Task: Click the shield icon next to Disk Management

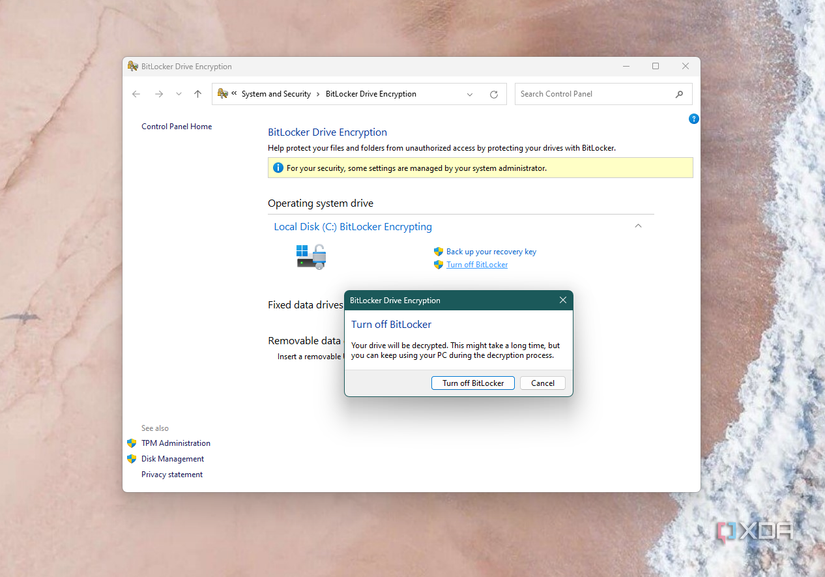Action: pyautogui.click(x=132, y=459)
